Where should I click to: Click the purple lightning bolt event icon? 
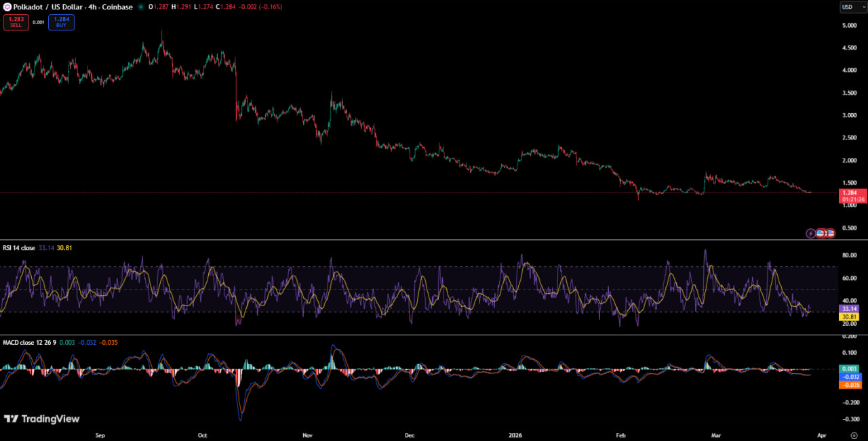tap(810, 233)
